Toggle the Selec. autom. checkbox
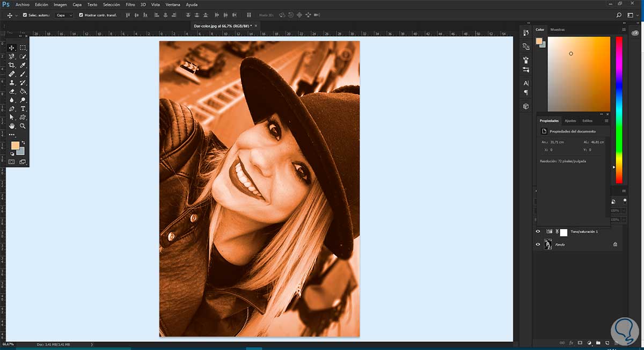The width and height of the screenshot is (644, 350). click(25, 15)
